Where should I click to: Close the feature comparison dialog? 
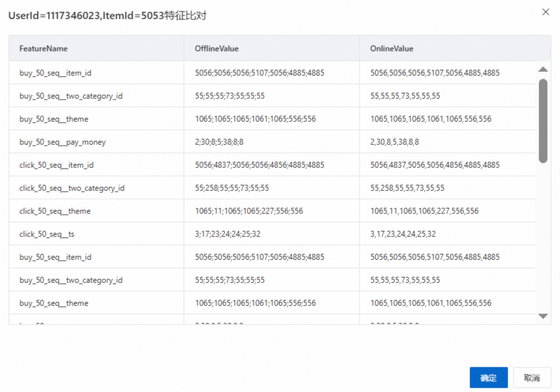coord(546,12)
